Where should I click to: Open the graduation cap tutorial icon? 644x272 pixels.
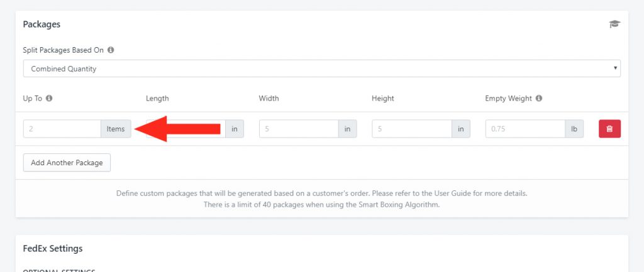[x=614, y=24]
